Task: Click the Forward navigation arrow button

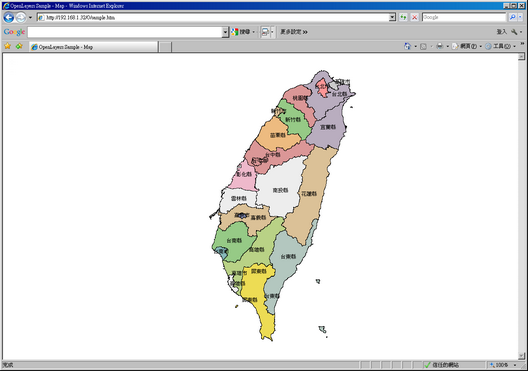Action: [x=21, y=17]
